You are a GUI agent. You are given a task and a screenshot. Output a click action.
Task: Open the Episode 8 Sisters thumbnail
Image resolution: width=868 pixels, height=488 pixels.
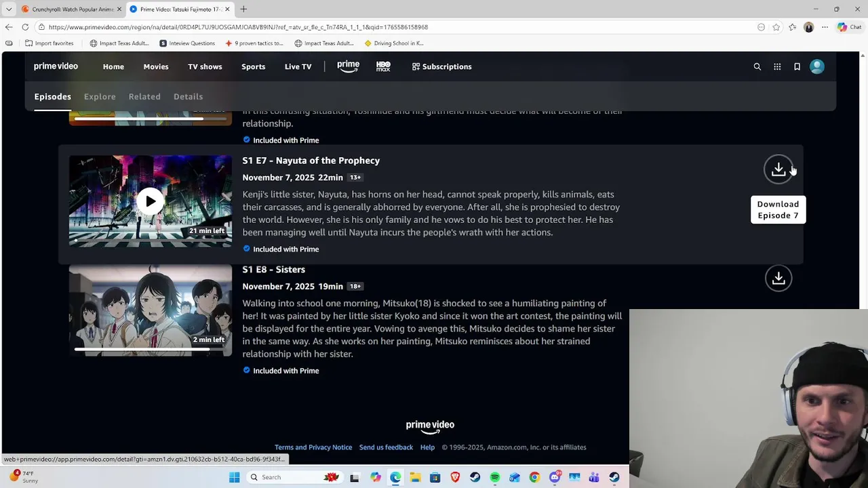tap(150, 310)
